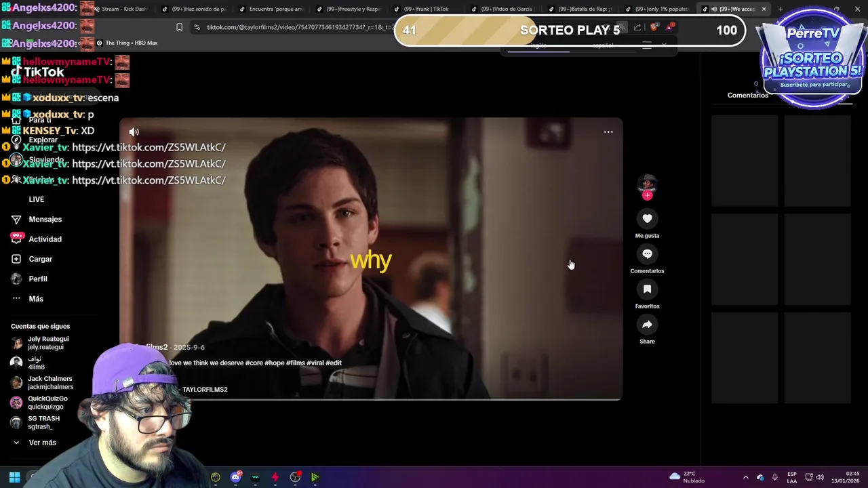Click the Mensajes paper-plane icon
The height and width of the screenshot is (488, 868).
point(16,220)
